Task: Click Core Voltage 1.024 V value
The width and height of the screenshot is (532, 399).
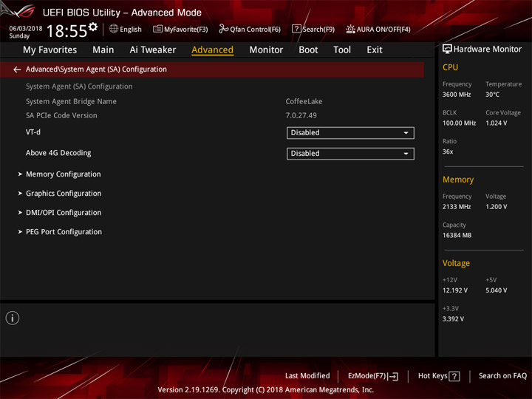Action: pos(497,123)
